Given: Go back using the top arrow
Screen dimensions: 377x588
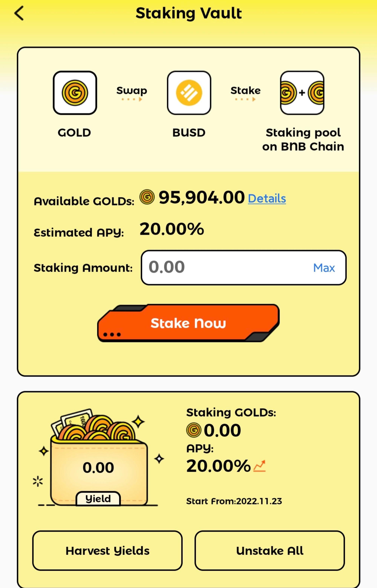Looking at the screenshot, I should point(19,13).
